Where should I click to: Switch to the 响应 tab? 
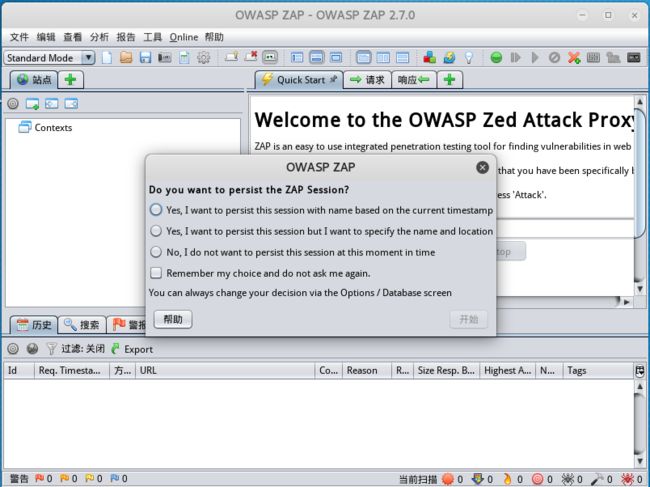click(414, 80)
